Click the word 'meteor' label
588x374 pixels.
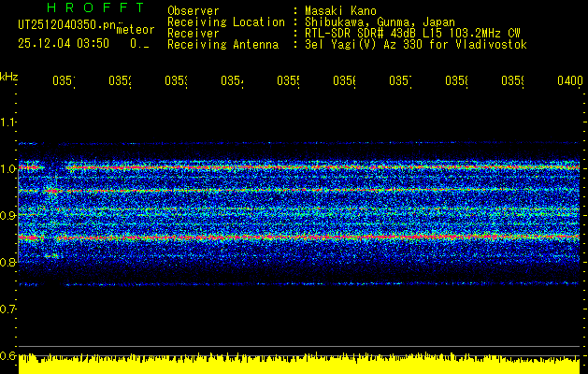136,30
